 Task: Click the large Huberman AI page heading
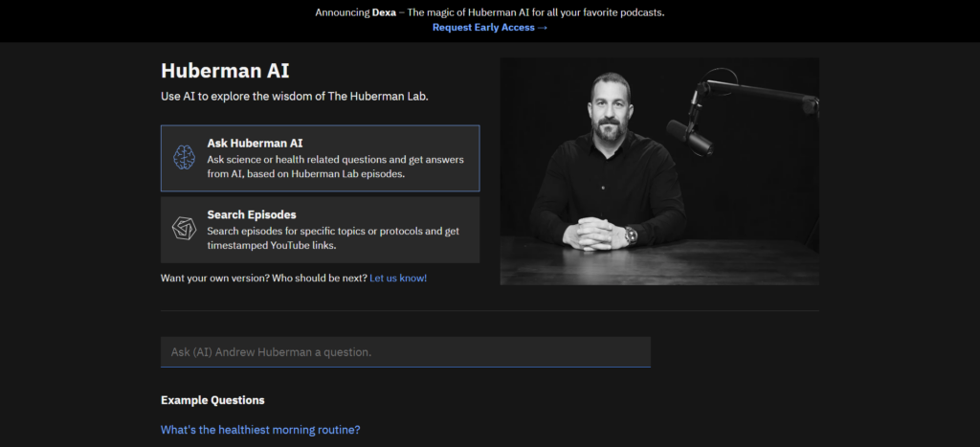(225, 71)
